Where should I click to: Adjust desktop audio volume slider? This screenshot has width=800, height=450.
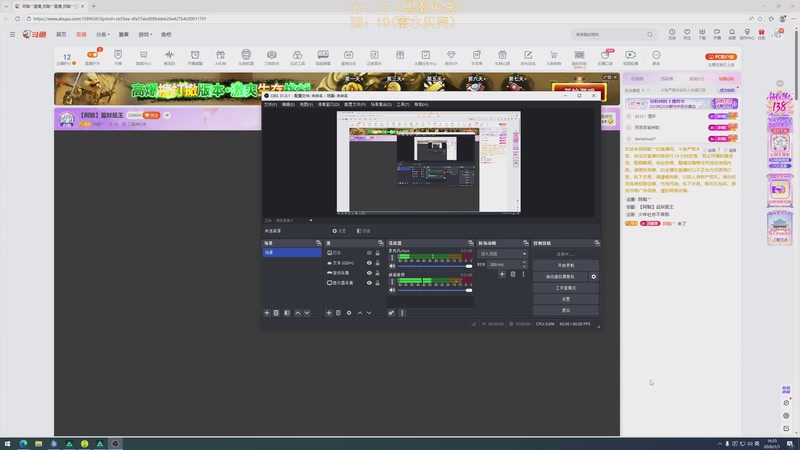click(435, 290)
